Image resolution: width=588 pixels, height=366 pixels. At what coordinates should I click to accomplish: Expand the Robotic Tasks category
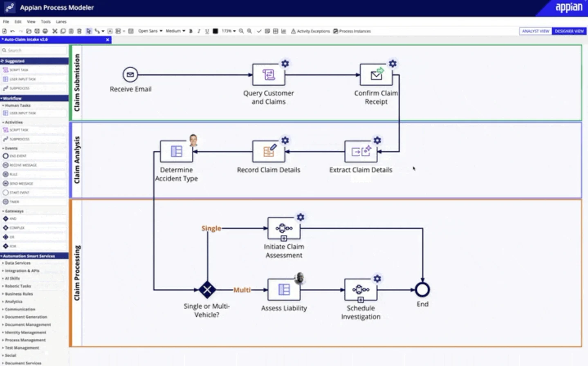pyautogui.click(x=16, y=286)
